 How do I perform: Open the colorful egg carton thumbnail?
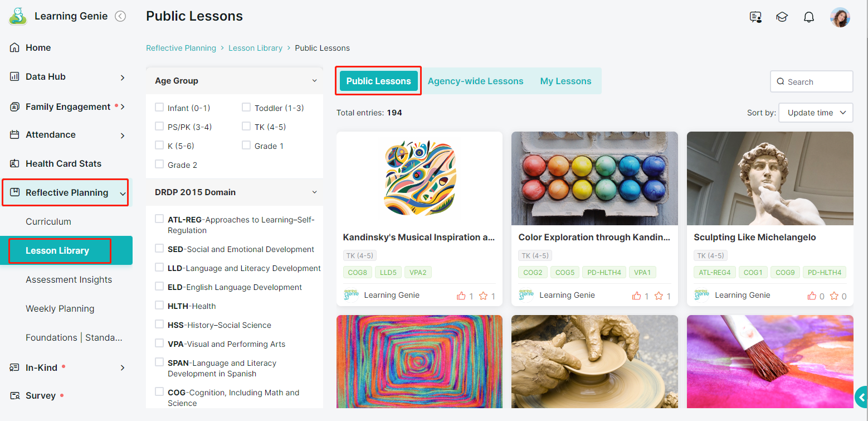pyautogui.click(x=594, y=178)
